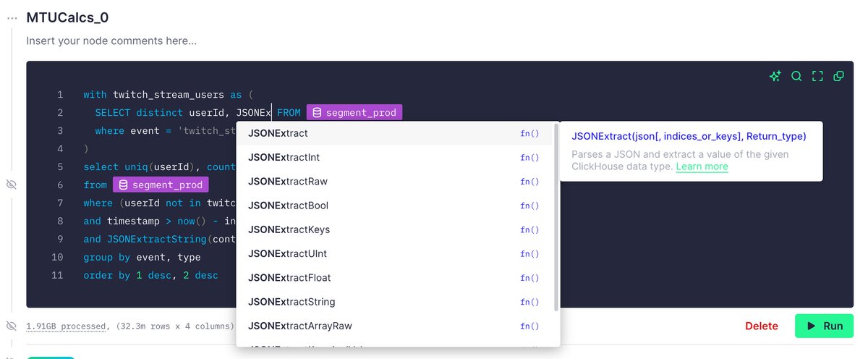Choose JSONExtractRaw from suggestions
The width and height of the screenshot is (868, 359).
[x=396, y=181]
